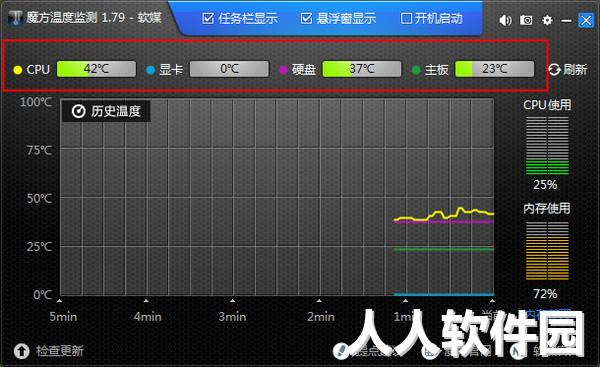600x367 pixels.
Task: Click the 刷新 refresh button
Action: 567,70
